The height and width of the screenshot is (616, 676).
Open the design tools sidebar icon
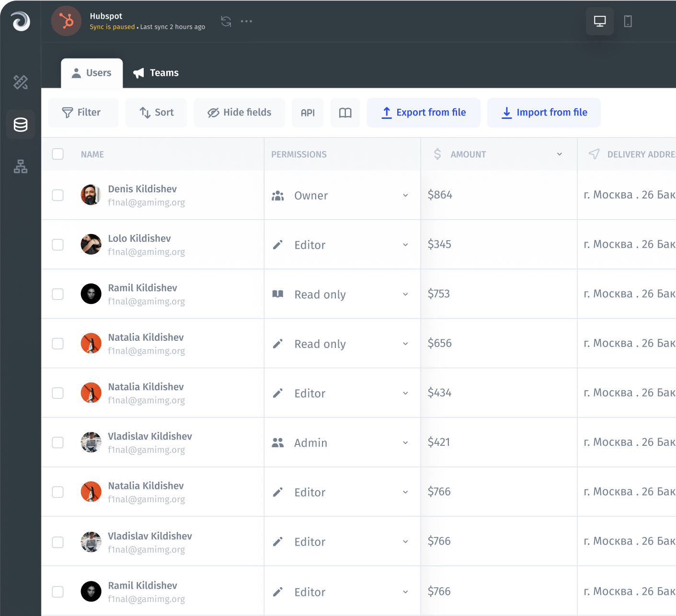(x=21, y=82)
